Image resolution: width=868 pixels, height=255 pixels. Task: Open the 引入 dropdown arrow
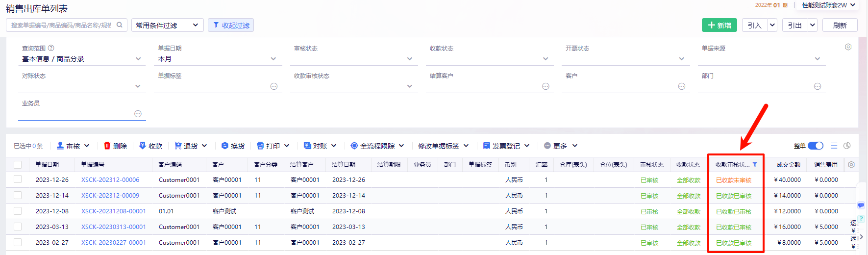tap(772, 25)
